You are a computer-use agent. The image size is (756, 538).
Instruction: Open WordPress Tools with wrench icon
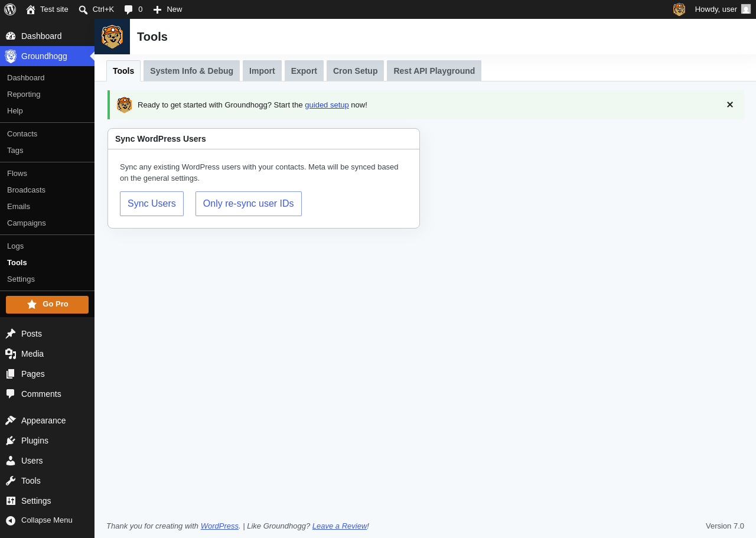coord(47,481)
